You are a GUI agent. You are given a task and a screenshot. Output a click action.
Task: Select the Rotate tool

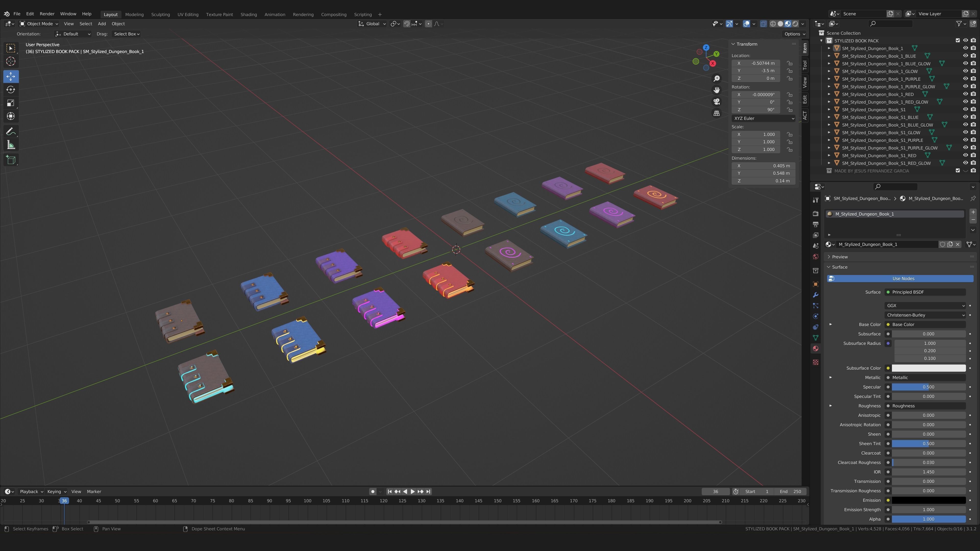11,90
